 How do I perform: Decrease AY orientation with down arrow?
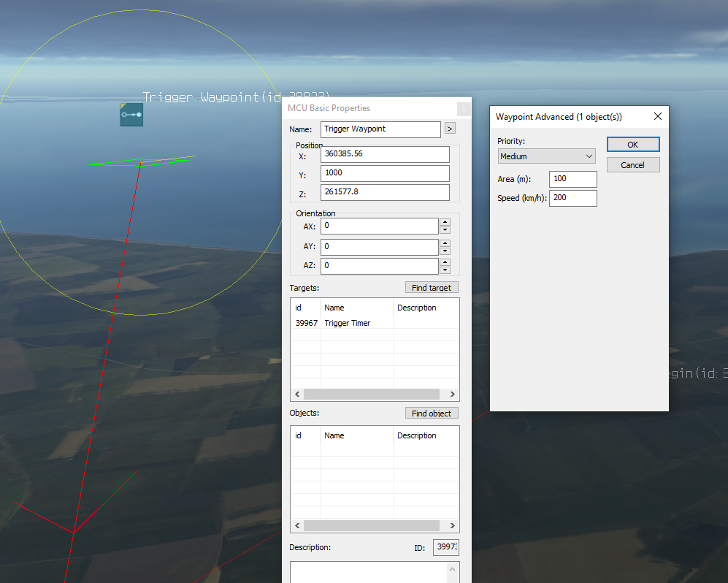445,251
